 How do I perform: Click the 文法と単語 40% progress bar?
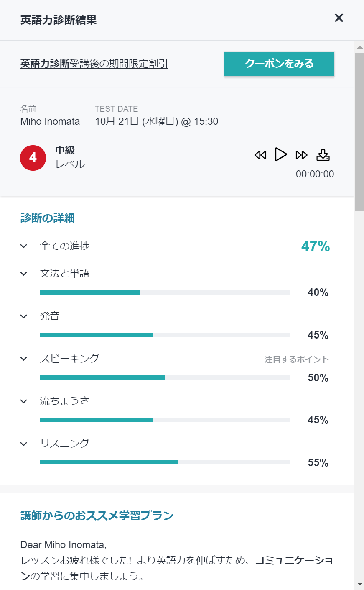[x=165, y=292]
